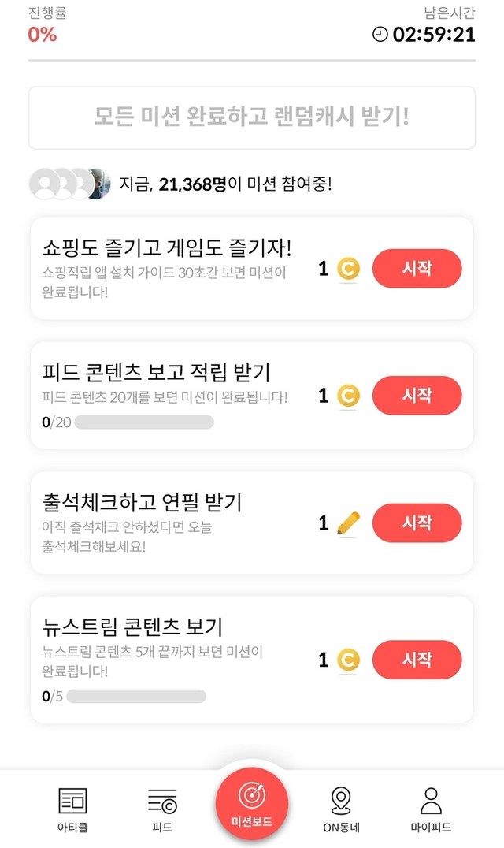Tap the gold coin on shopping mission
This screenshot has height=848, width=504.
(x=348, y=270)
